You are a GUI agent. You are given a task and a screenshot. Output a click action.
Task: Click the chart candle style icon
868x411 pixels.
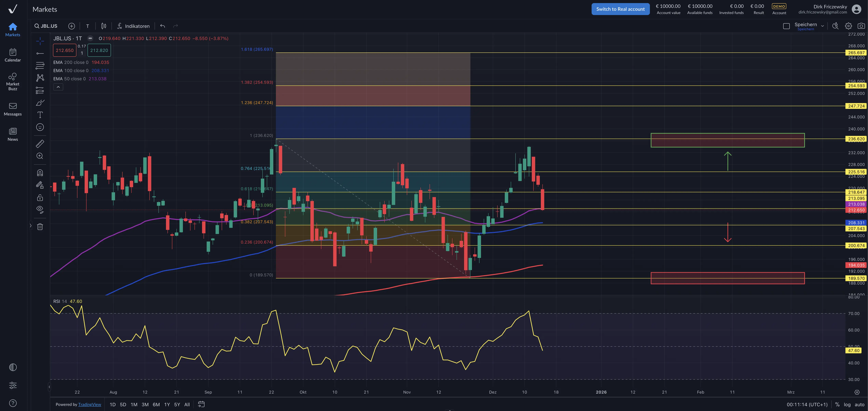[104, 26]
